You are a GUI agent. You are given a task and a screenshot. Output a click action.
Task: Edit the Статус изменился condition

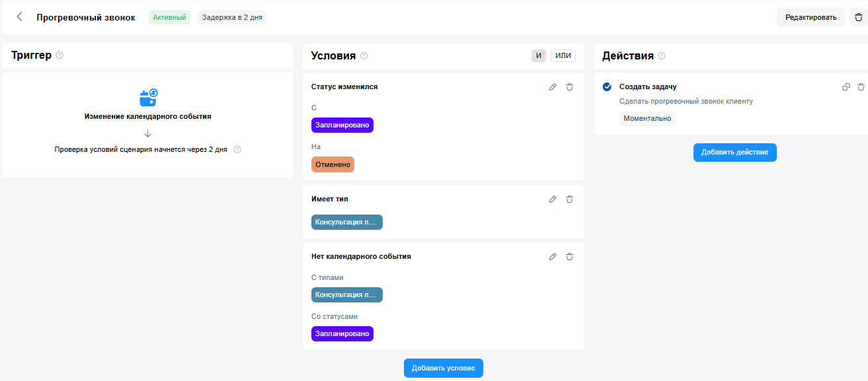coord(553,87)
